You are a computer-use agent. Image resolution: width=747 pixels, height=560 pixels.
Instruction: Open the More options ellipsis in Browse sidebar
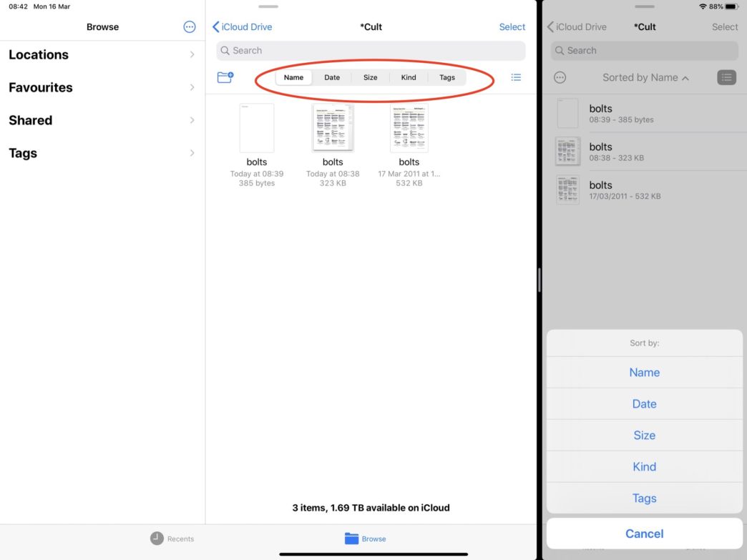click(x=189, y=26)
